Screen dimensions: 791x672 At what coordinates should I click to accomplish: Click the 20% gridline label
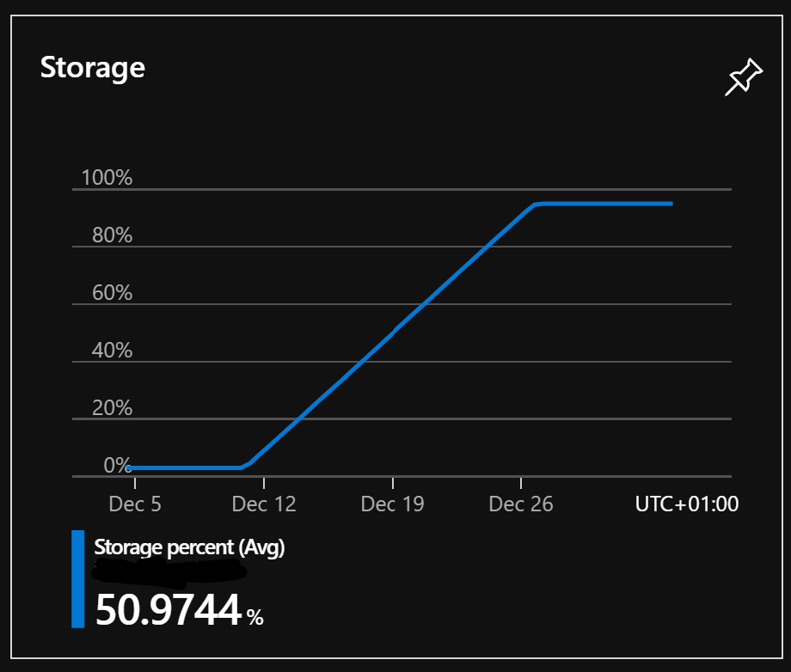click(x=113, y=408)
